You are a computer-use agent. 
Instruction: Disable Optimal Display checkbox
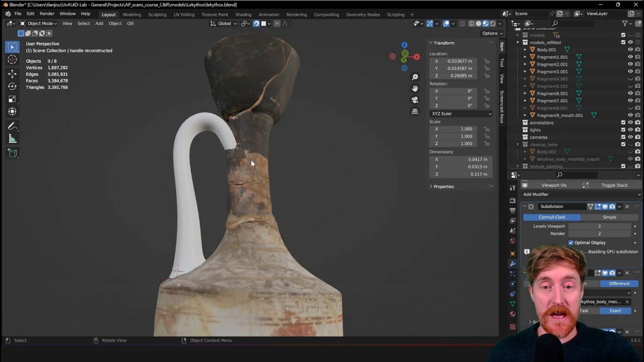(571, 243)
